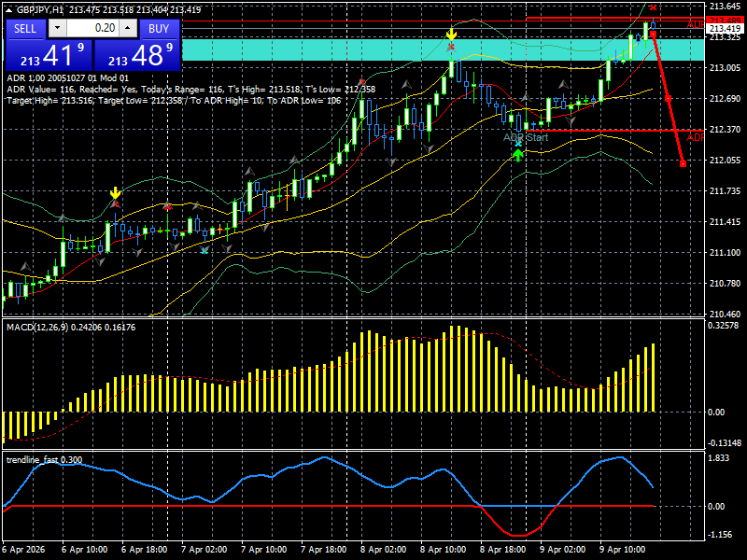The width and height of the screenshot is (747, 560).
Task: Decrease lot size with the down arrow
Action: (58, 27)
